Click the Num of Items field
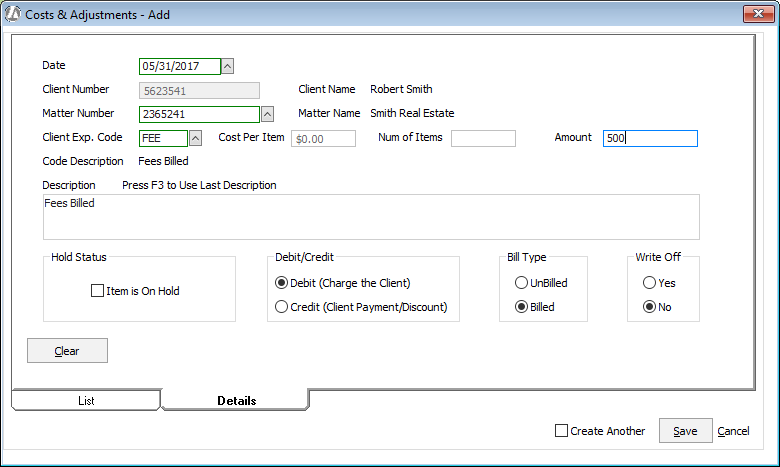Screen dimensions: 780x467 483,139
